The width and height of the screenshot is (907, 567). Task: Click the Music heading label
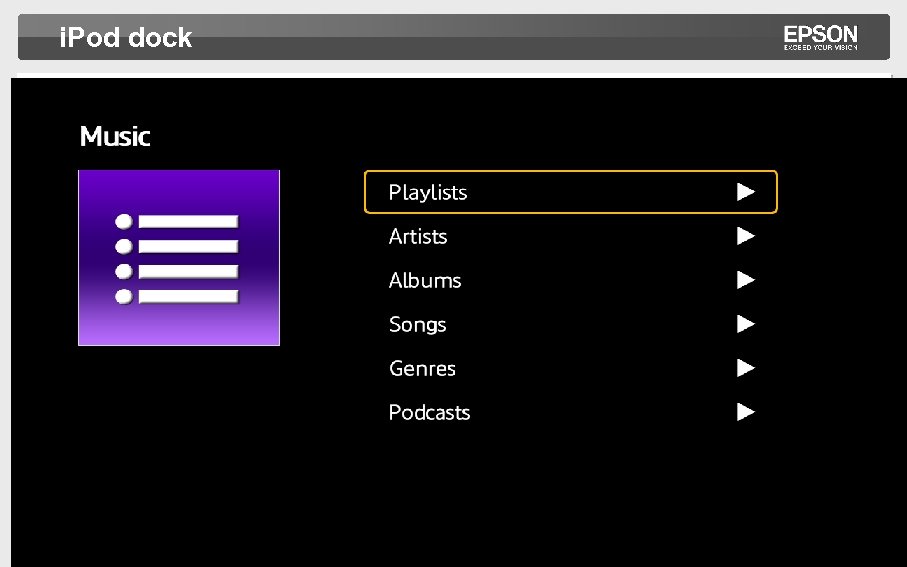[115, 137]
